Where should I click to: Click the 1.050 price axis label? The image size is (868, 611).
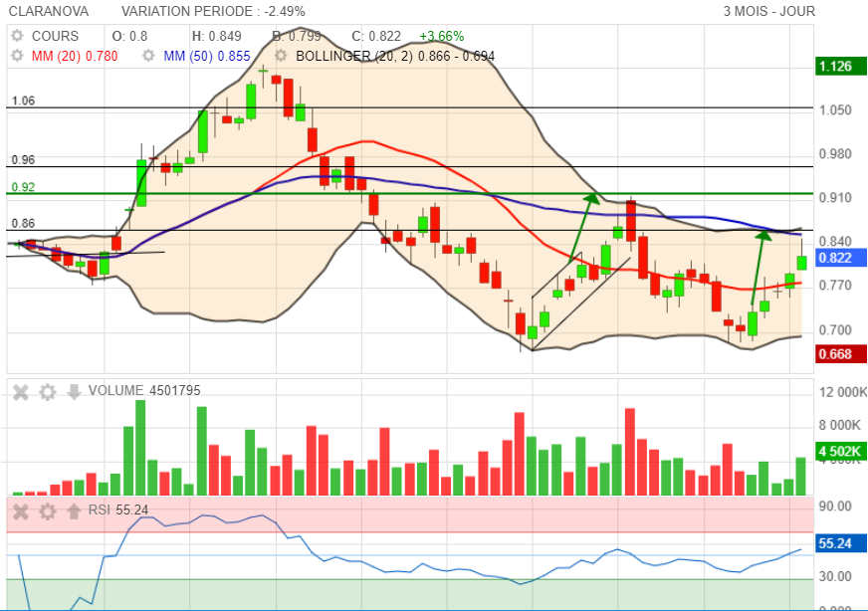click(x=835, y=110)
